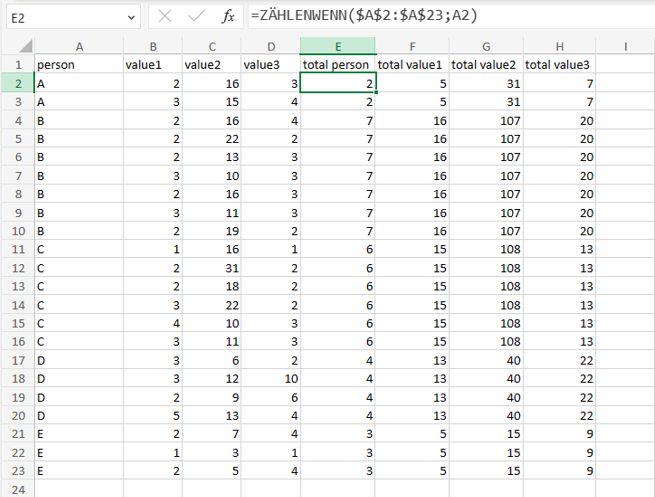Select column H header
The width and height of the screenshot is (655, 497).
pos(559,46)
